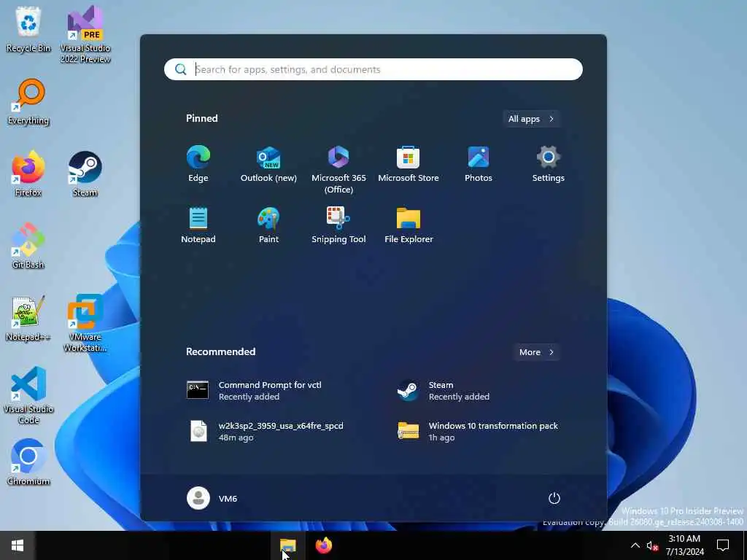The width and height of the screenshot is (747, 560).
Task: Select Chromium desktop shortcut
Action: [x=28, y=462]
